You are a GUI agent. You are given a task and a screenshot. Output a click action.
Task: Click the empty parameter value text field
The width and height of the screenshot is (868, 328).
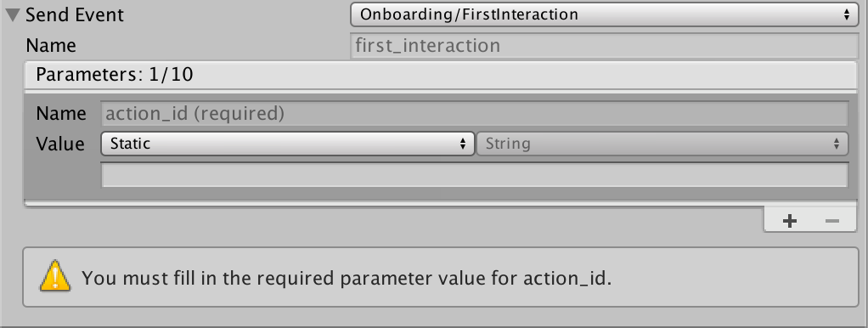474,174
